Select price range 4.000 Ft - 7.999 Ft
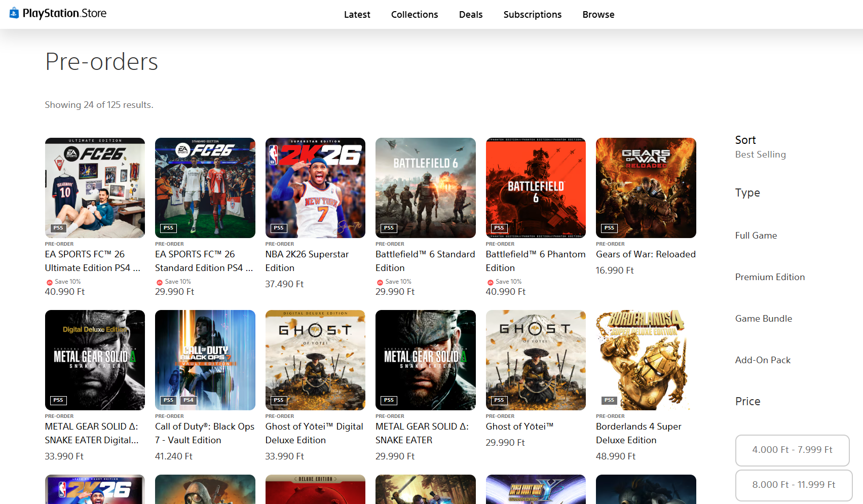The height and width of the screenshot is (504, 863). point(793,450)
